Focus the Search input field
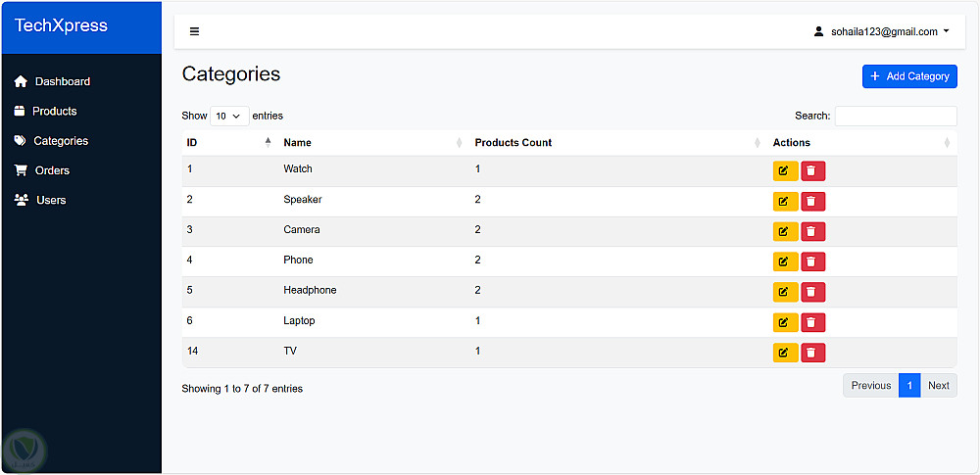 pos(895,116)
